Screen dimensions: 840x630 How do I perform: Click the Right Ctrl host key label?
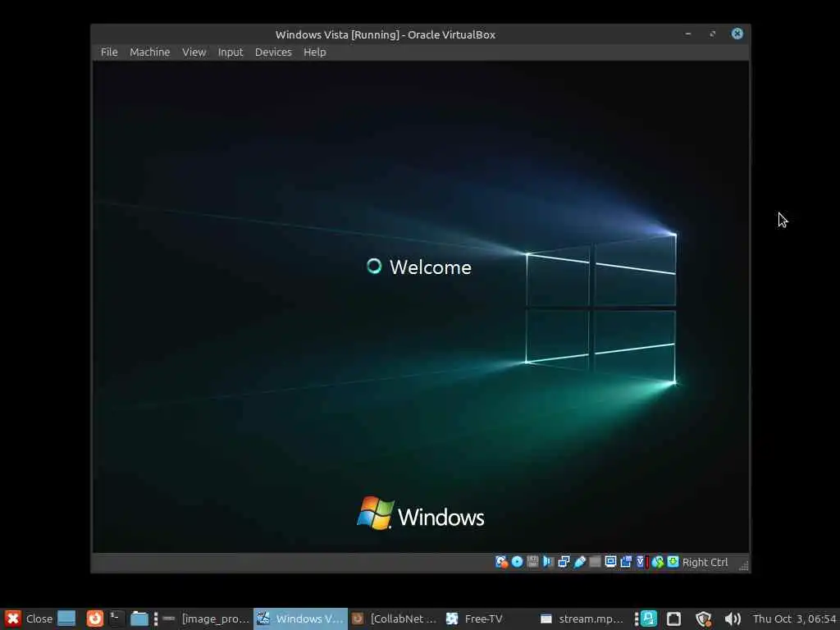[705, 563]
